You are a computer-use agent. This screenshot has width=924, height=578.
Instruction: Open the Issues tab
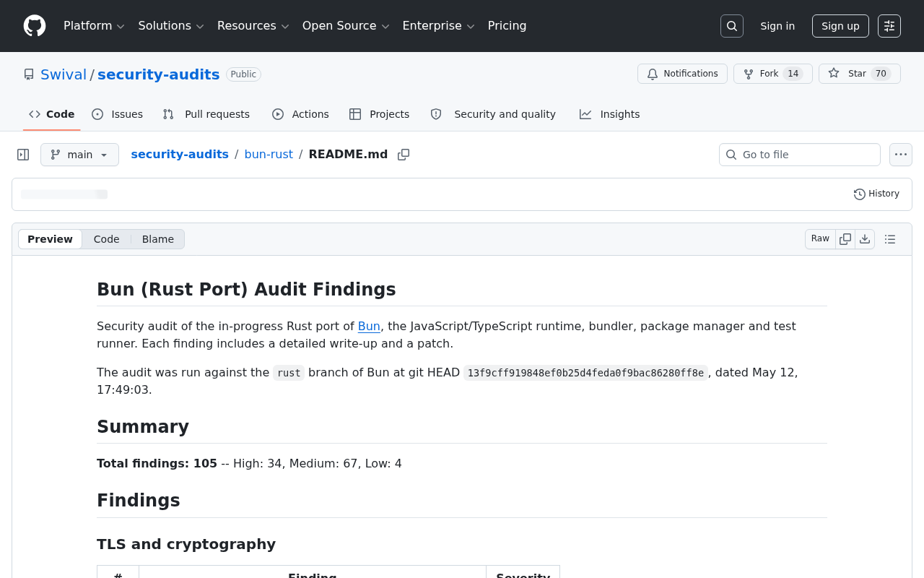(118, 114)
